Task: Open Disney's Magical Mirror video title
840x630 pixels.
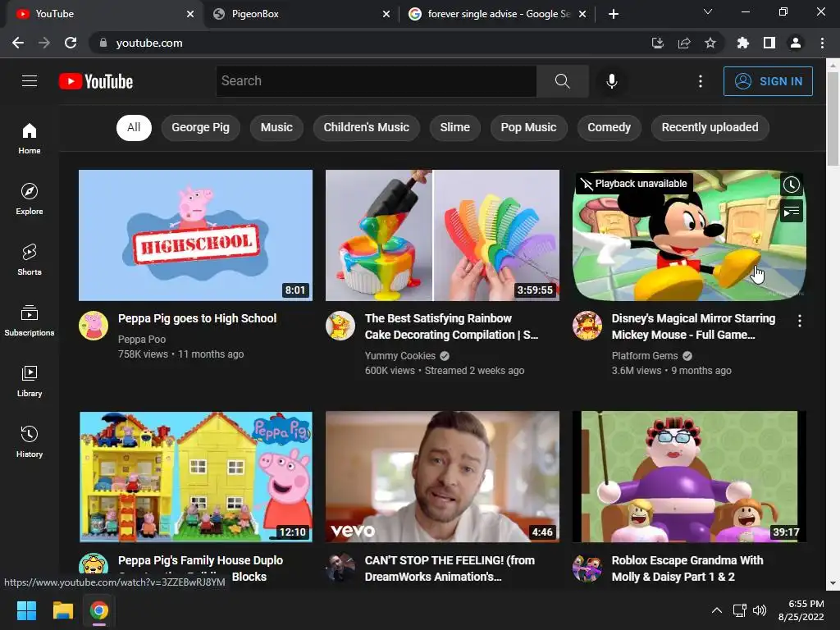Action: click(693, 326)
